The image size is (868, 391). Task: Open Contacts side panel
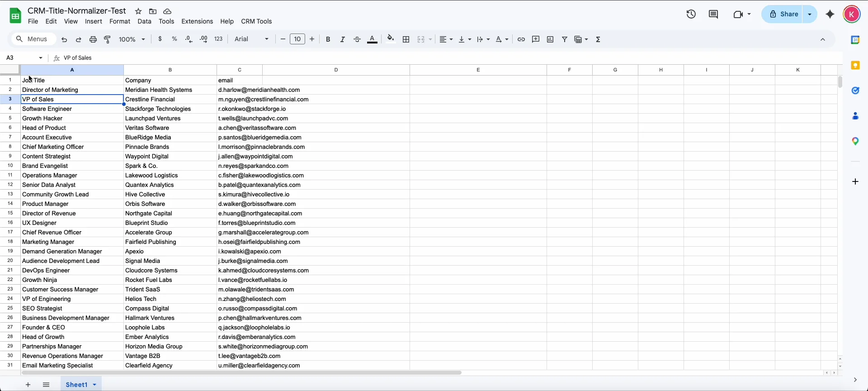[855, 116]
